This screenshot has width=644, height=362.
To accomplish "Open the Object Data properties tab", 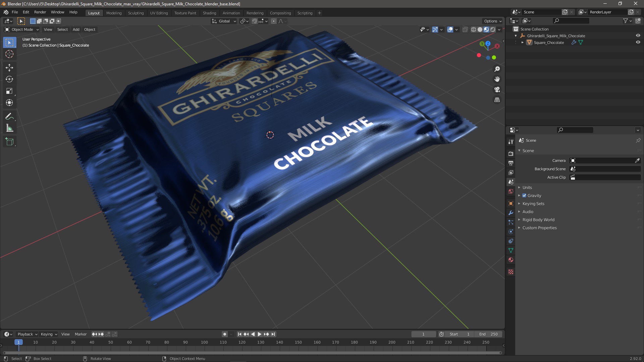I will point(511,250).
